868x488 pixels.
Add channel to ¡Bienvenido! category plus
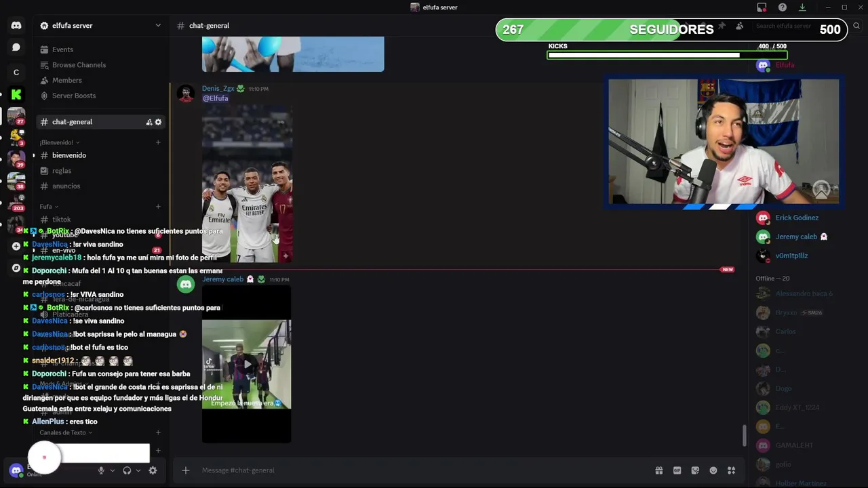pyautogui.click(x=158, y=142)
